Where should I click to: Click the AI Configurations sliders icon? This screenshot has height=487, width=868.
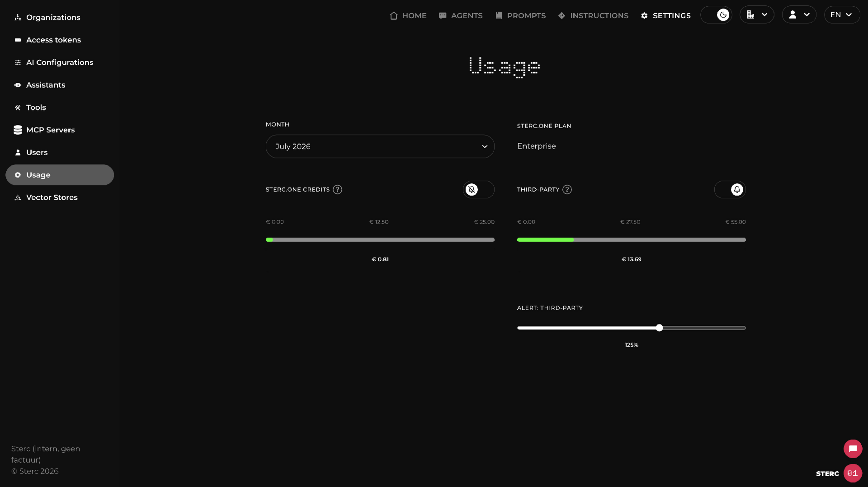coord(18,62)
